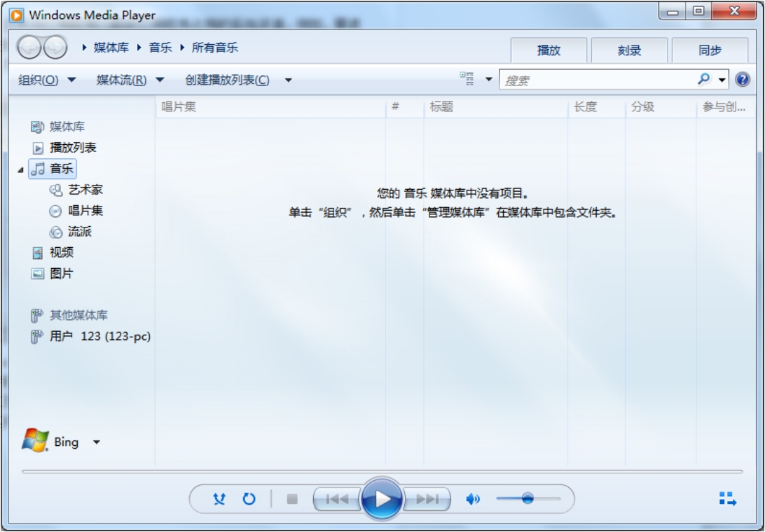Open the 播放 tab
The width and height of the screenshot is (765, 532).
coord(549,50)
